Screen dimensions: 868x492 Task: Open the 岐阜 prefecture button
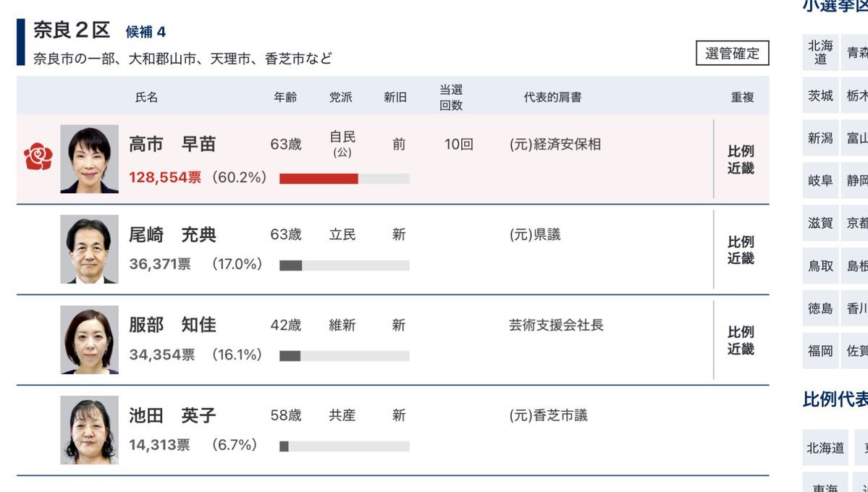(820, 182)
